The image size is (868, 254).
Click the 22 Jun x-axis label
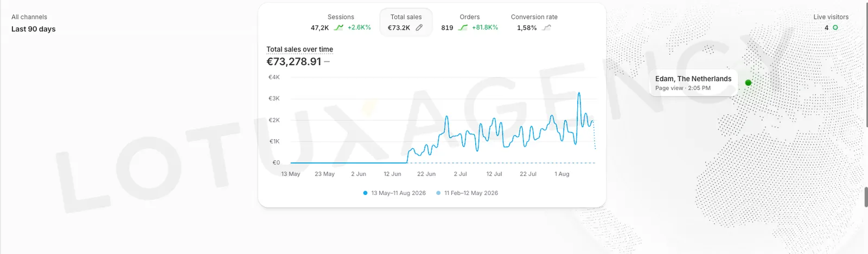click(x=426, y=174)
